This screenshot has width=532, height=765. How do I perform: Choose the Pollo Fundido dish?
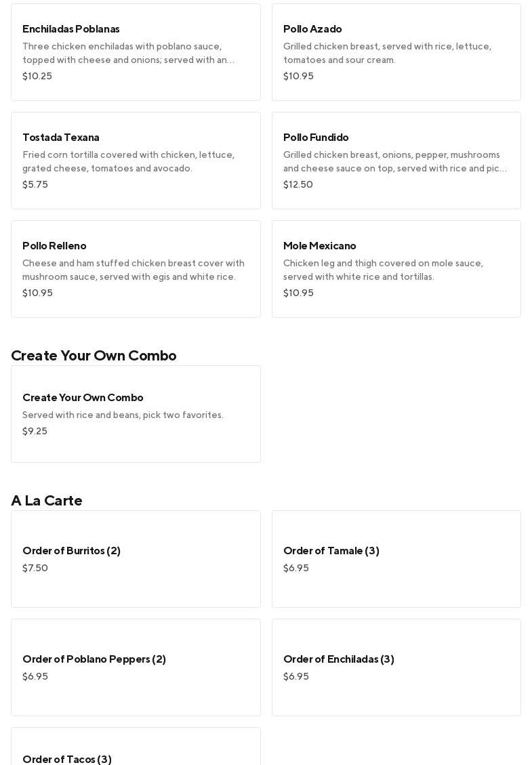coord(396,161)
